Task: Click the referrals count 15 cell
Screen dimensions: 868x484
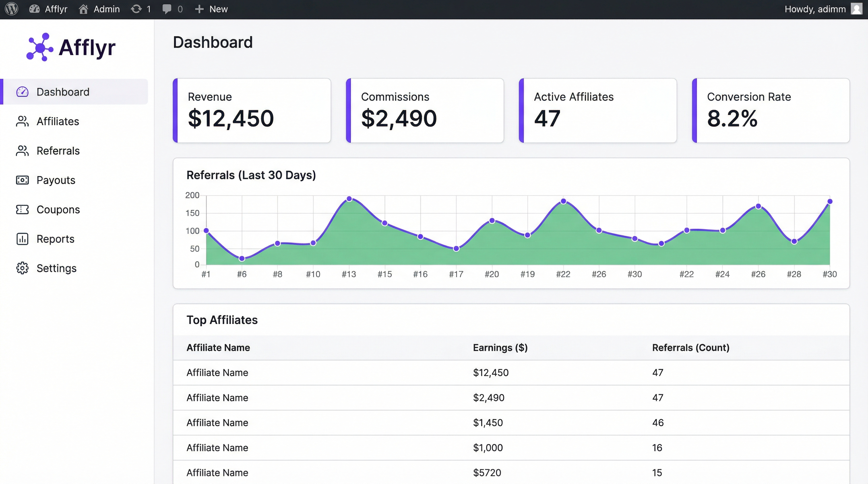Action: [x=657, y=473]
